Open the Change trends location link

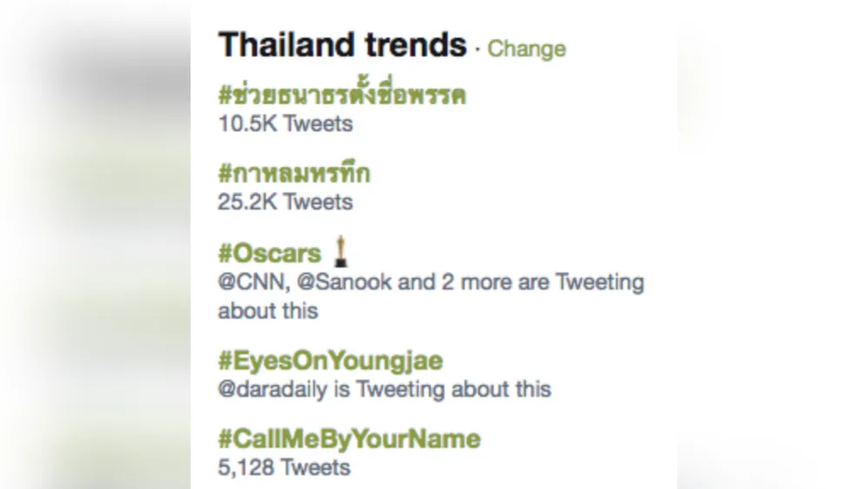click(x=526, y=49)
